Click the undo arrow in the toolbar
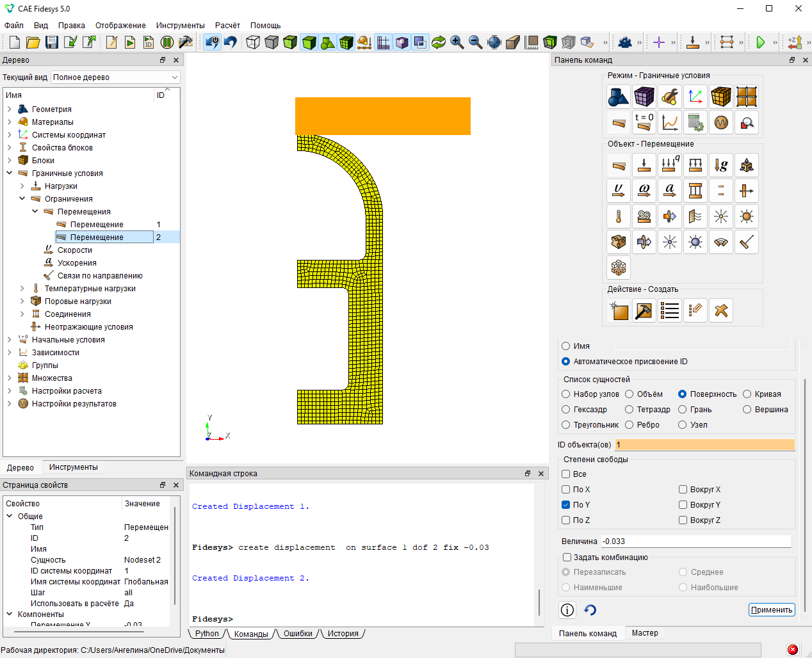This screenshot has width=812, height=658. [x=231, y=42]
